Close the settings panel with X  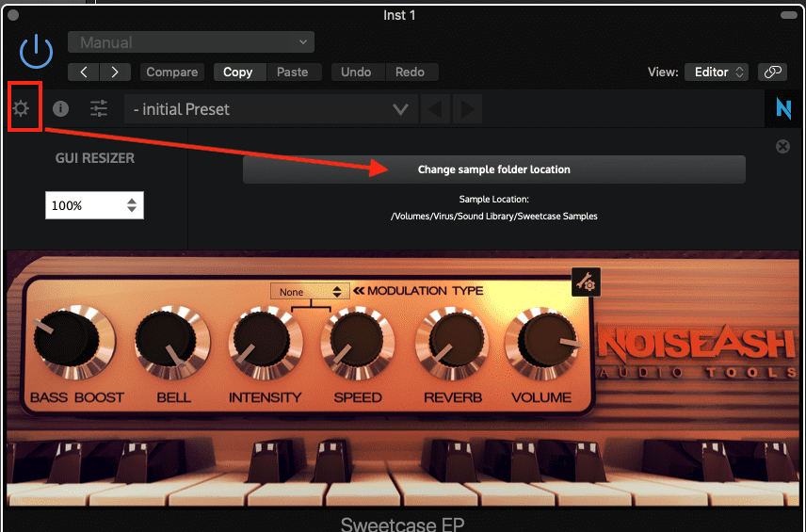[782, 147]
